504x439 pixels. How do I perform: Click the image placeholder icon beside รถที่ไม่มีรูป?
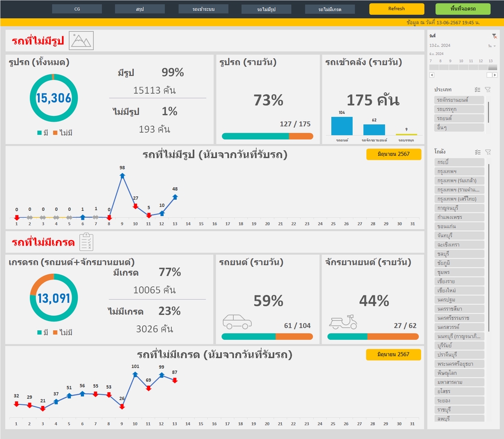click(x=82, y=41)
